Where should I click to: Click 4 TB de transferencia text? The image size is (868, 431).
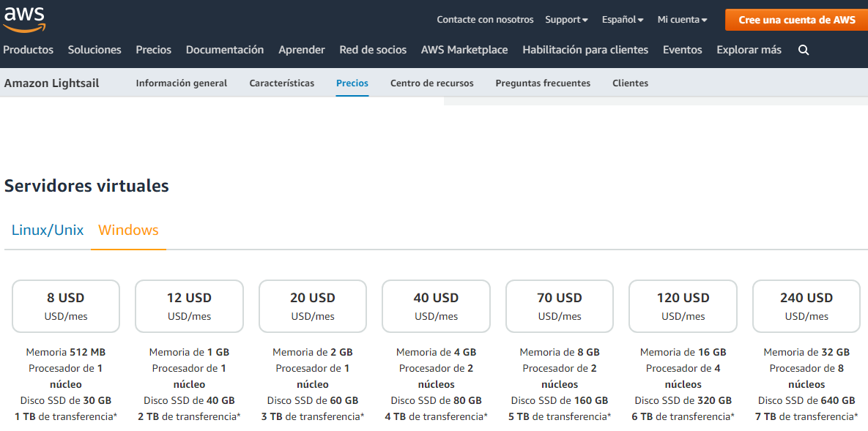click(437, 416)
